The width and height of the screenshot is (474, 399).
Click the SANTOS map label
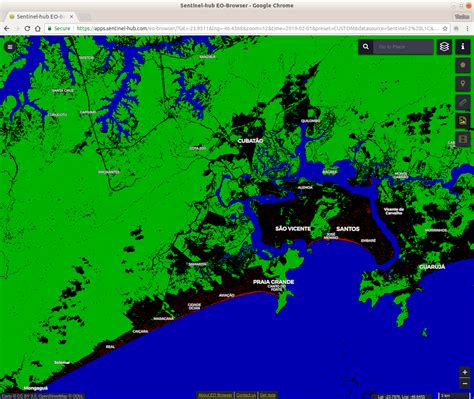pyautogui.click(x=348, y=229)
